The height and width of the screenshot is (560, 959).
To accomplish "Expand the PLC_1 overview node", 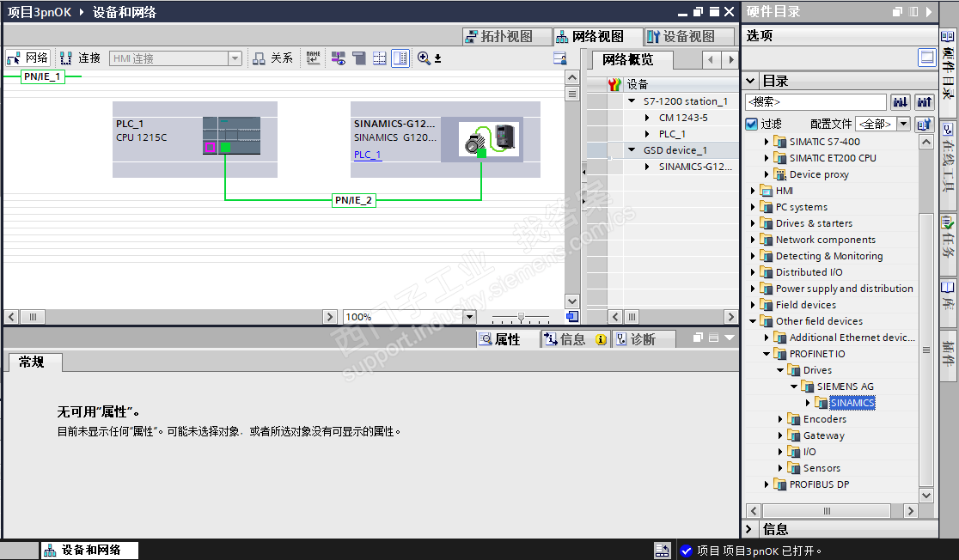I will pos(647,134).
